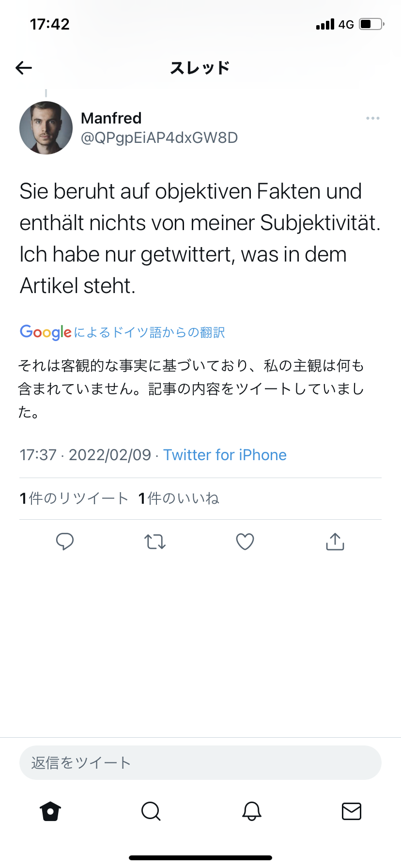Image resolution: width=401 pixels, height=868 pixels.
Task: Tap the reply speech bubble icon
Action: pos(65,542)
